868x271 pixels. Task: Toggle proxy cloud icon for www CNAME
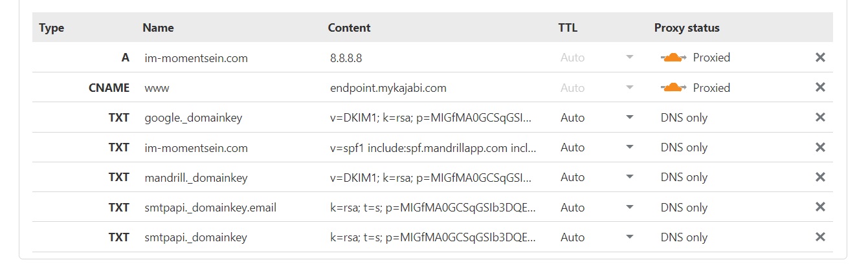coord(673,87)
